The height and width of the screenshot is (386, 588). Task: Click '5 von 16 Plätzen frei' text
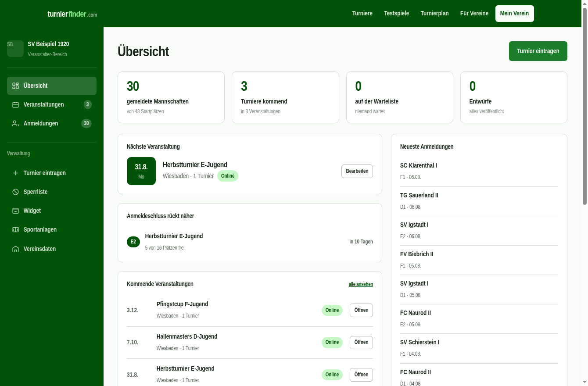coord(165,248)
